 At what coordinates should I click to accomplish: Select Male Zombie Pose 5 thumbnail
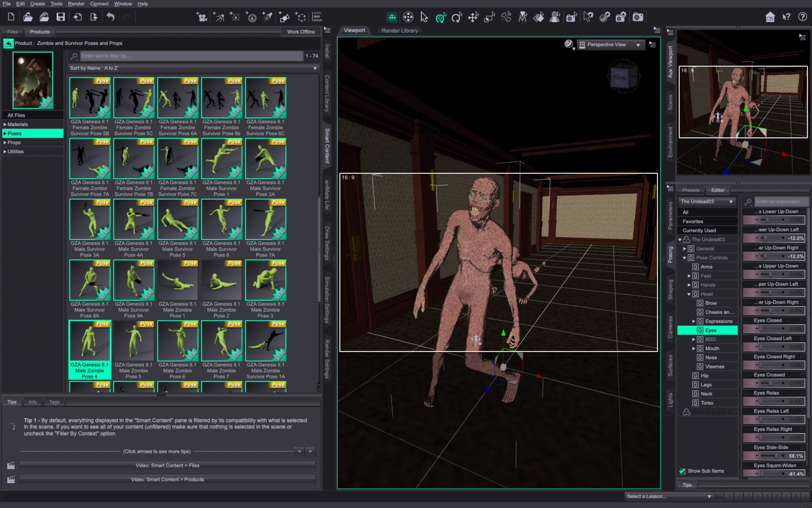click(x=133, y=341)
